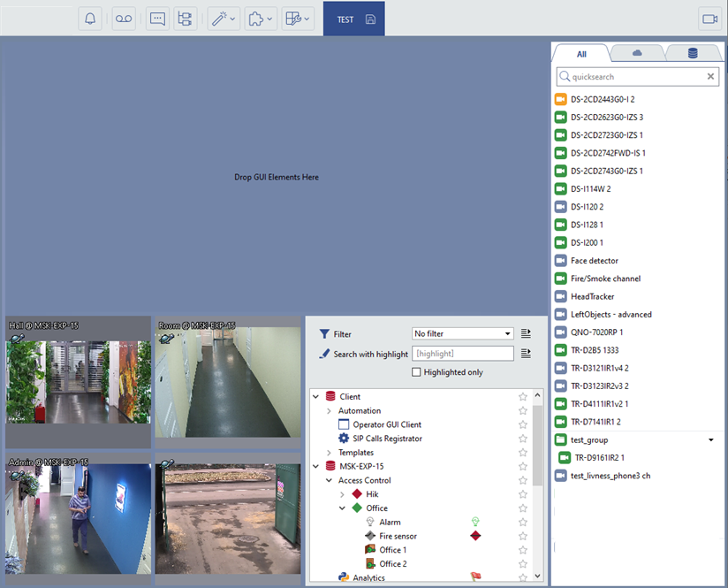Click the green camera icon for DS-I200 1
The height and width of the screenshot is (588, 728).
pyautogui.click(x=560, y=242)
